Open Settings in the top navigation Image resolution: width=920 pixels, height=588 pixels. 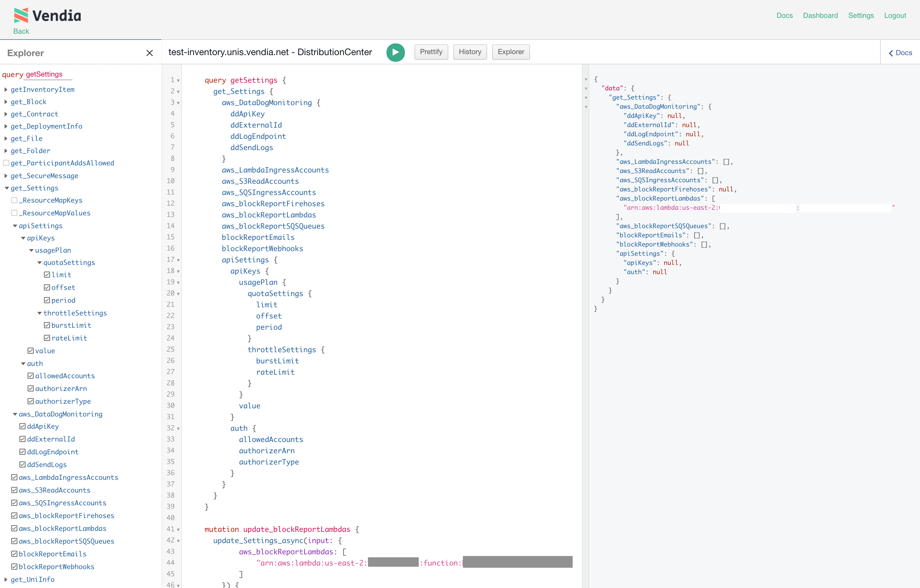point(861,16)
